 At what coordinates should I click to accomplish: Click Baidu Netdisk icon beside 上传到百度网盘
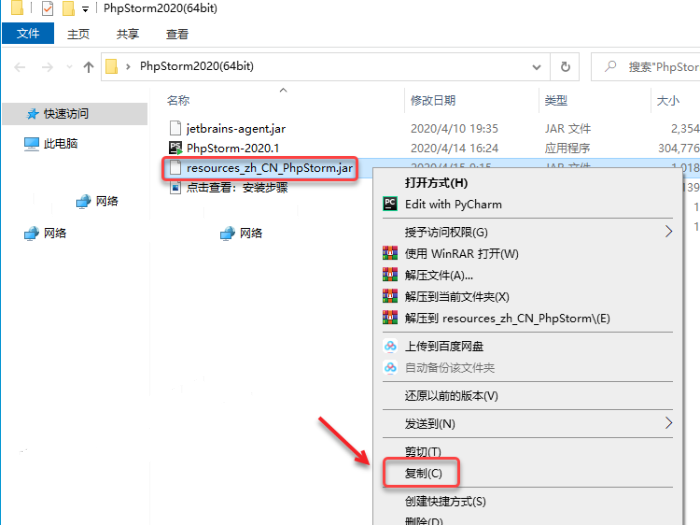390,346
